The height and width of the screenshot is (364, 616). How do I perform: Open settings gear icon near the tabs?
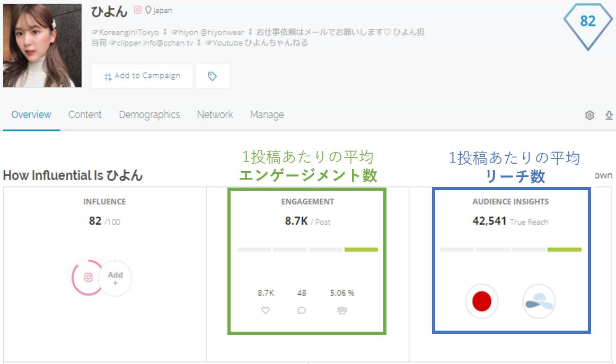pos(589,115)
